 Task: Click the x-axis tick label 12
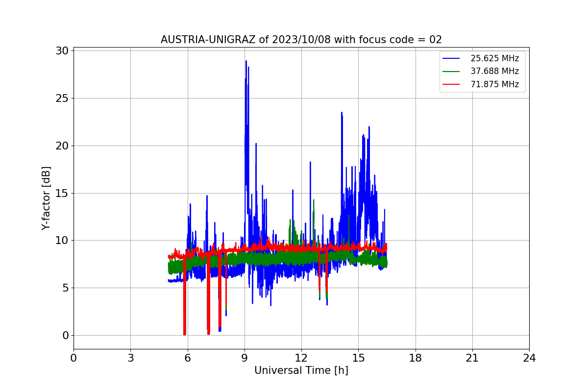[301, 358]
